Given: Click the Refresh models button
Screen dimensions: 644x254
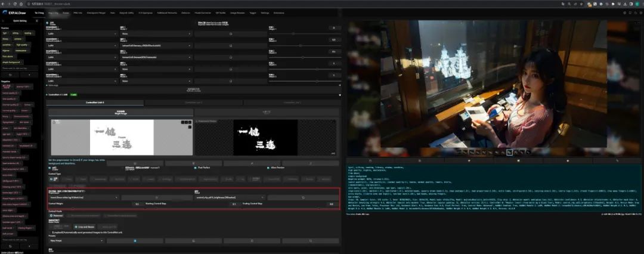Looking at the screenshot, I should 193,89.
